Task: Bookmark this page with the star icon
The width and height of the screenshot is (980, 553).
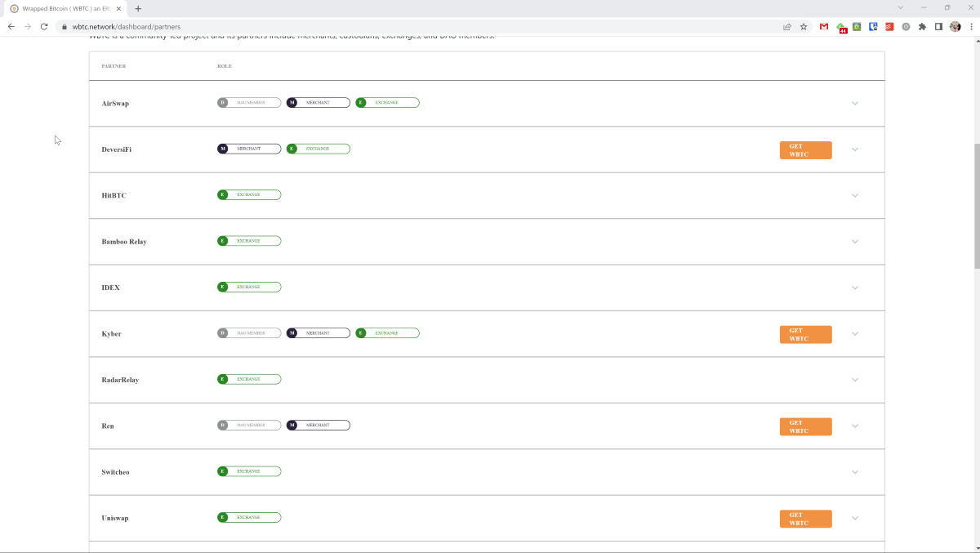Action: [x=804, y=26]
